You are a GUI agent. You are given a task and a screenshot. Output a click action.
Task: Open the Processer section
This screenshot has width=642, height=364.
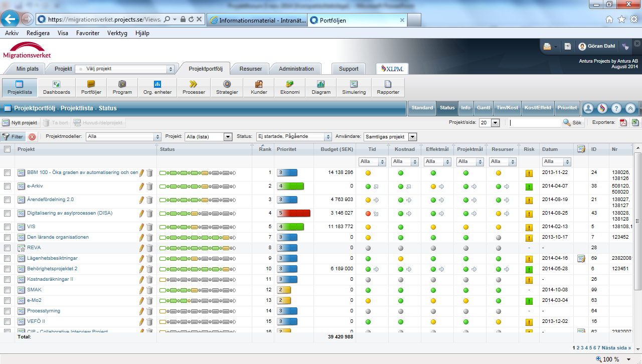194,87
